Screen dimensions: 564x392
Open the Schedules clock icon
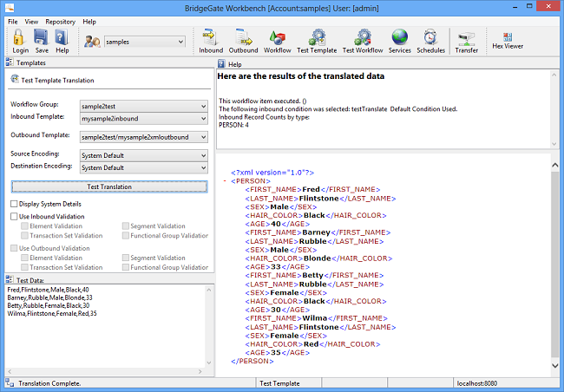tap(430, 37)
